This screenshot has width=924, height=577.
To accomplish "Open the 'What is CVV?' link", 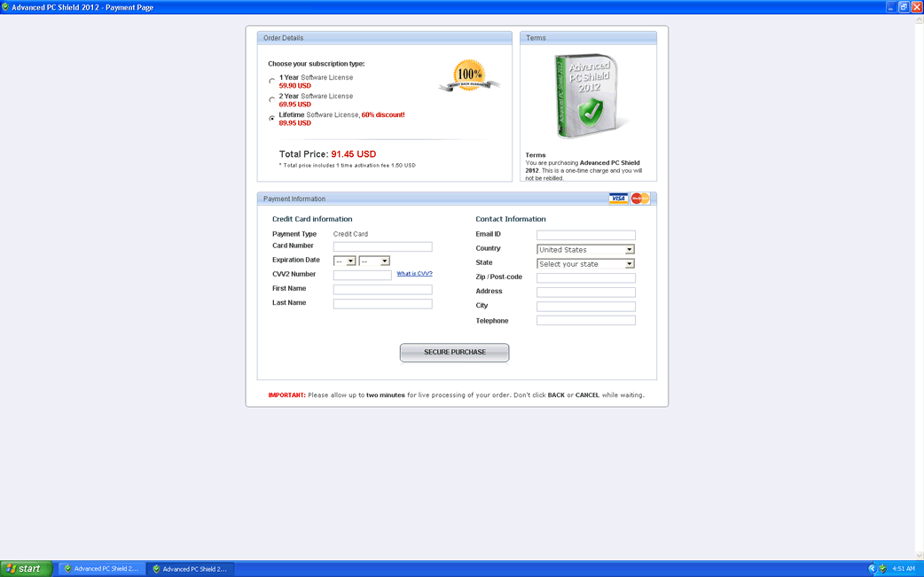I will (x=414, y=274).
